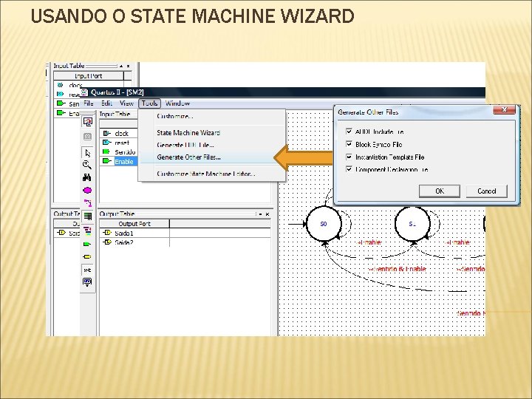Click the Saida2 output port icon
Image resolution: width=532 pixels, height=399 pixels.
click(107, 242)
